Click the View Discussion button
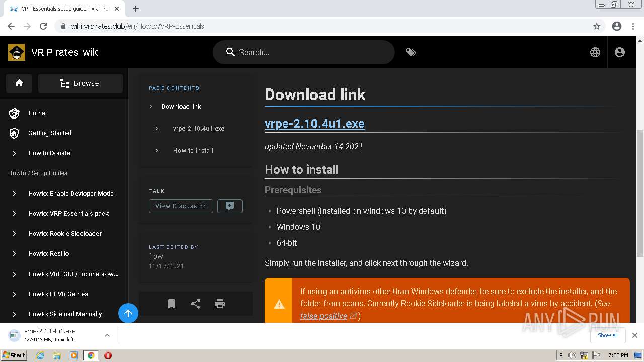This screenshot has width=644, height=362. click(181, 206)
